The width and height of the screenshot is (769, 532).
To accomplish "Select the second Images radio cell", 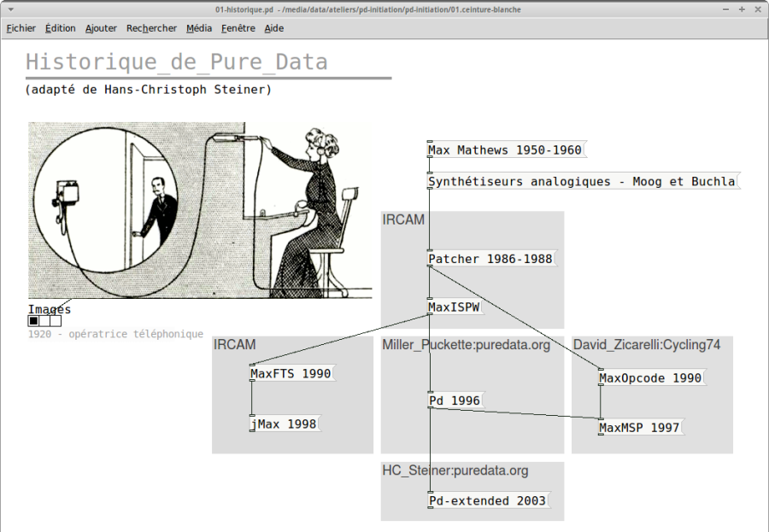I will click(44, 321).
